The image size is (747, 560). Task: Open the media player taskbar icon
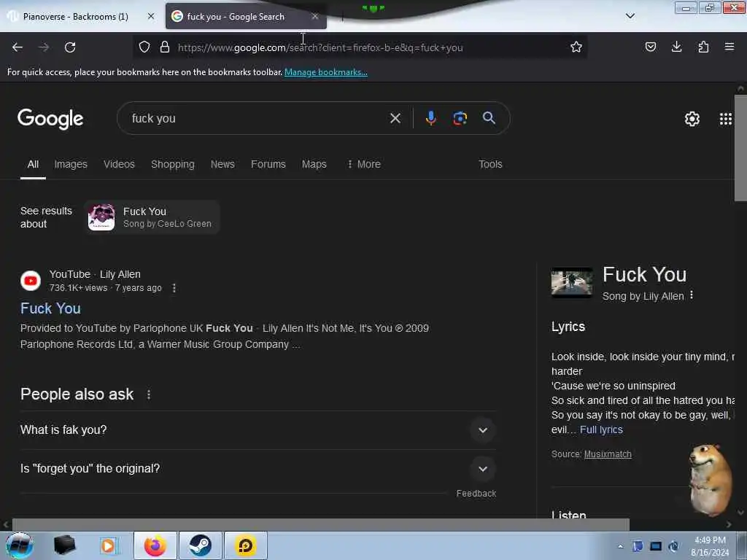(x=108, y=545)
